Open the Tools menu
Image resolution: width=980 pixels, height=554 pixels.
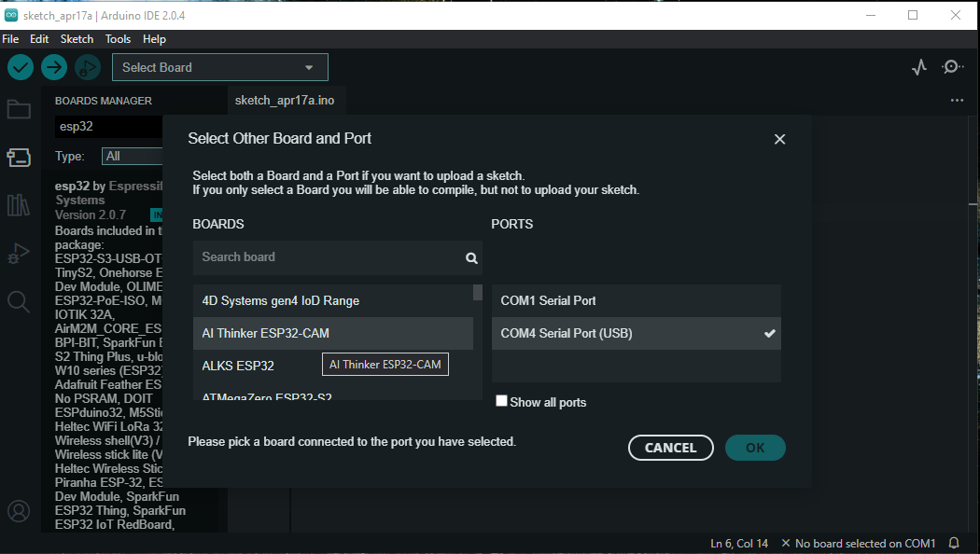(119, 39)
